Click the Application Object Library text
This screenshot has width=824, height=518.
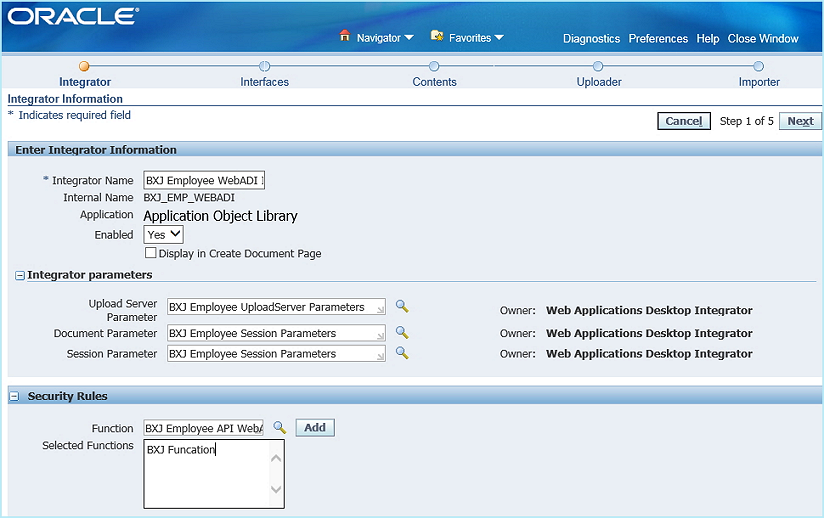click(220, 216)
